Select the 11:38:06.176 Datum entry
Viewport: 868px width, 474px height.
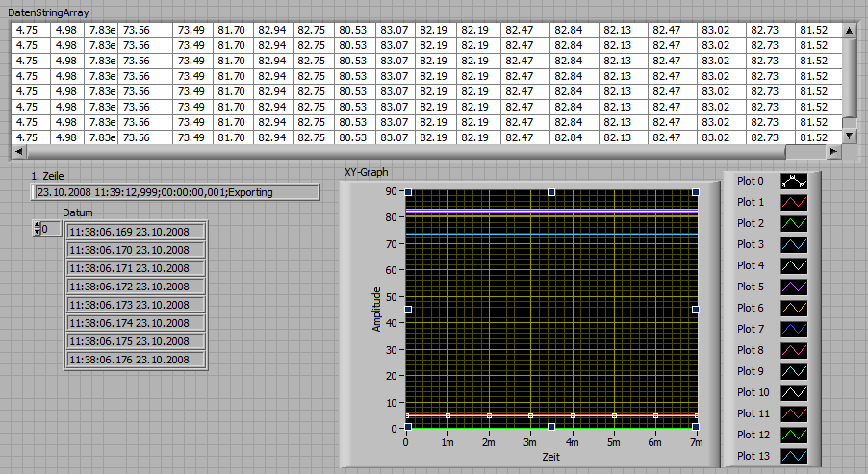(x=136, y=360)
